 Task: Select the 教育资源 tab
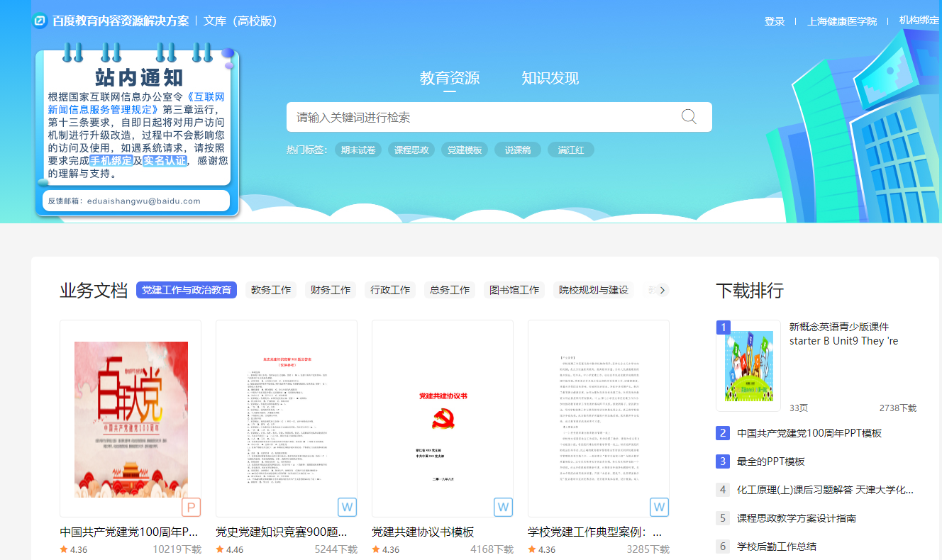[449, 78]
